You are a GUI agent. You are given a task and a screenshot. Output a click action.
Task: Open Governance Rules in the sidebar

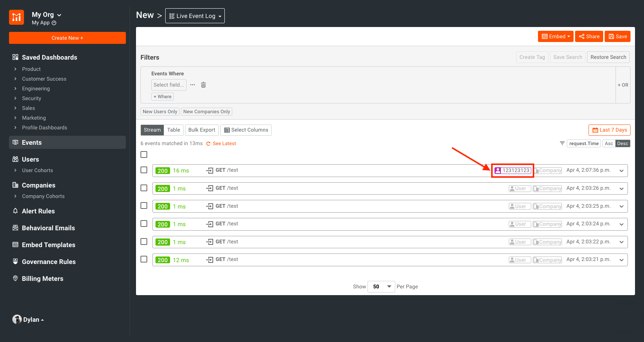(x=49, y=262)
